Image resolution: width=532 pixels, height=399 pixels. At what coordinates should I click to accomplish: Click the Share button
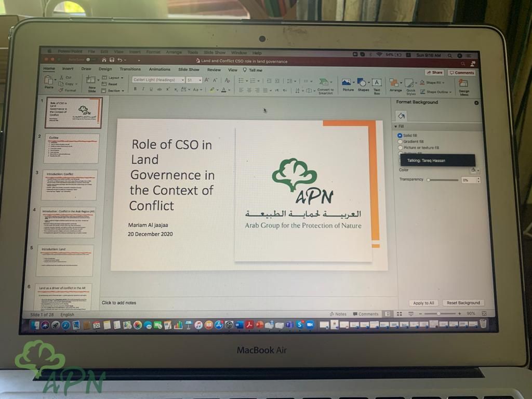tap(435, 72)
